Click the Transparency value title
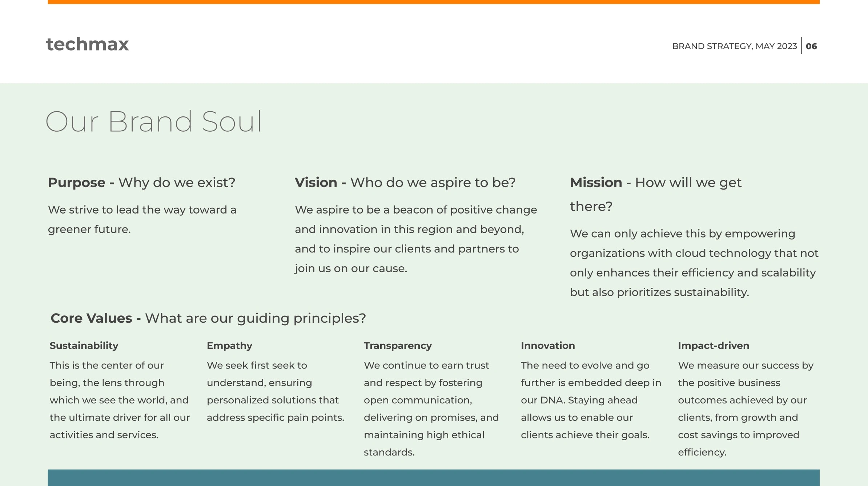Viewport: 868px width, 486px height. [398, 346]
